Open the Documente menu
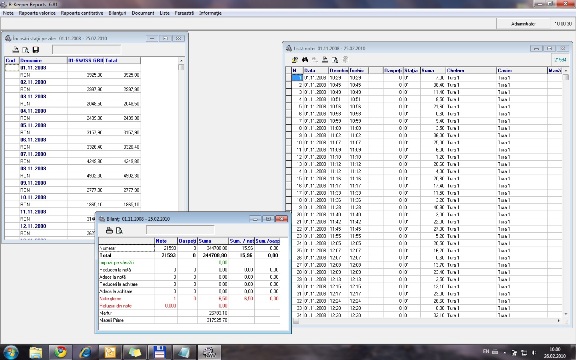This screenshot has height=360, width=576. (143, 13)
